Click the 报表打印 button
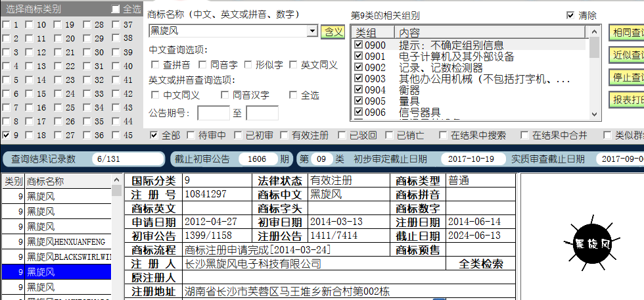This screenshot has width=644, height=300. [626, 100]
